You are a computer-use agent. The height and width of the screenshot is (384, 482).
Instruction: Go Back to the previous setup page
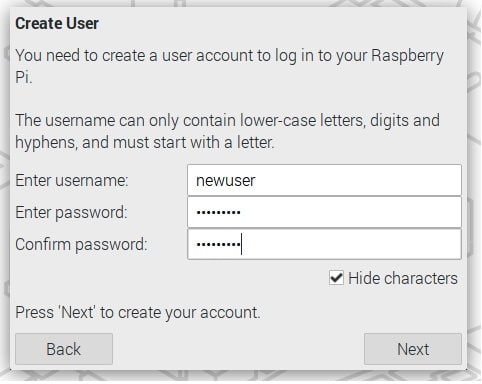64,349
